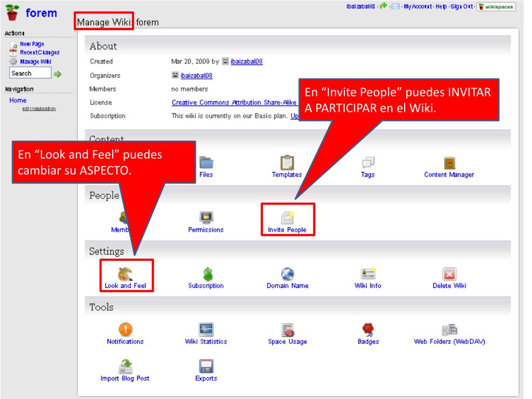The height and width of the screenshot is (399, 532).
Task: Open the Notifications exclamation icon
Action: point(125,329)
